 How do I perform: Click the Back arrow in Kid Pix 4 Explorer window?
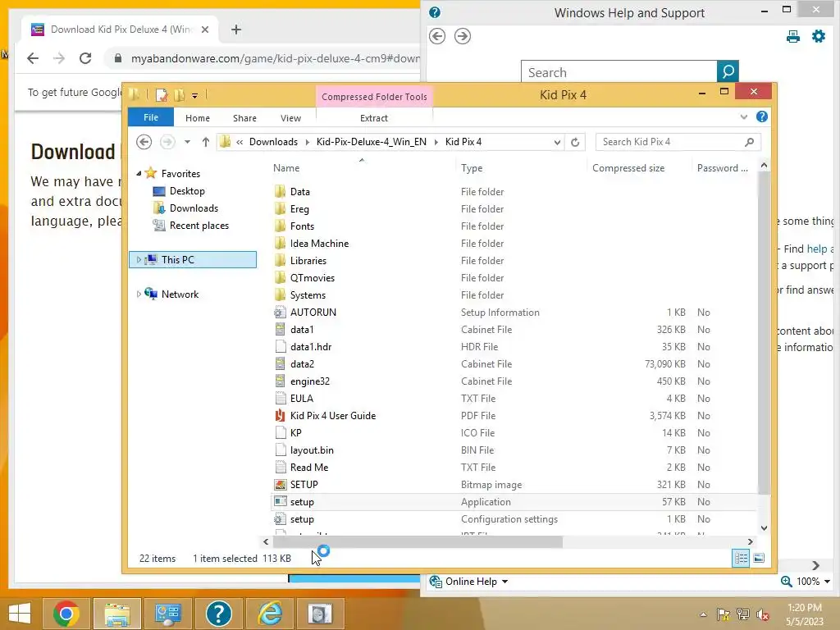[144, 142]
